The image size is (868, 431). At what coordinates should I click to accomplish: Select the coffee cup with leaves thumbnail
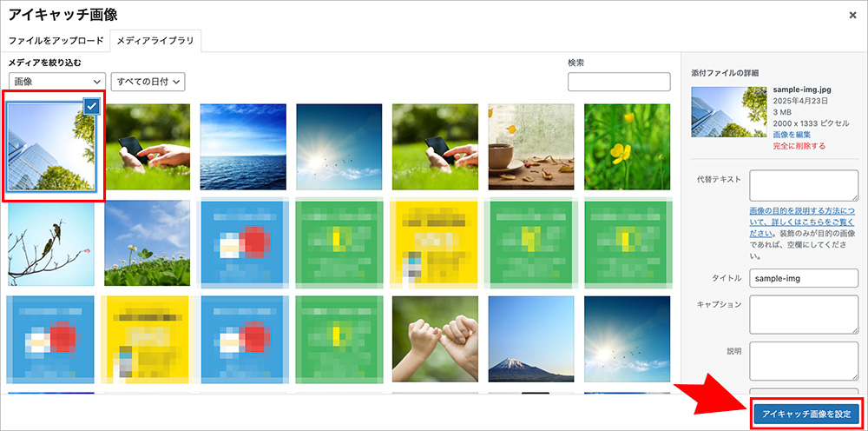(530, 147)
